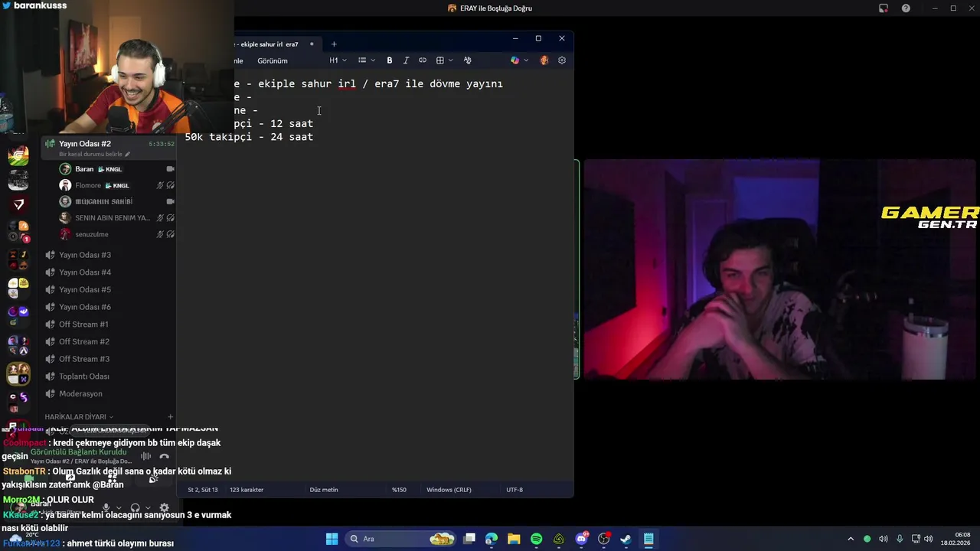Open Steam from taskbar
The height and width of the screenshot is (551, 980).
626,539
